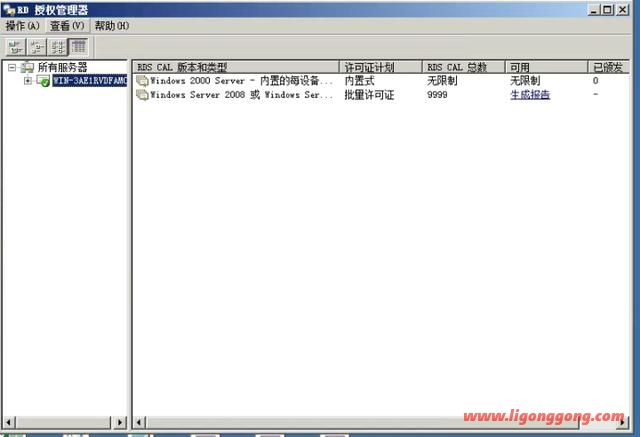Select the Windows 2000 Server license row
640x437 pixels.
381,80
